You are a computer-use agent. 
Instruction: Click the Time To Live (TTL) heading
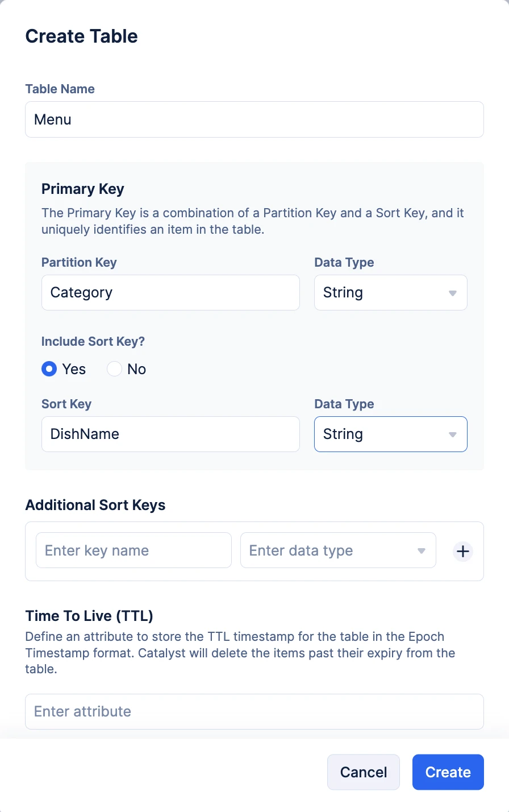[89, 616]
